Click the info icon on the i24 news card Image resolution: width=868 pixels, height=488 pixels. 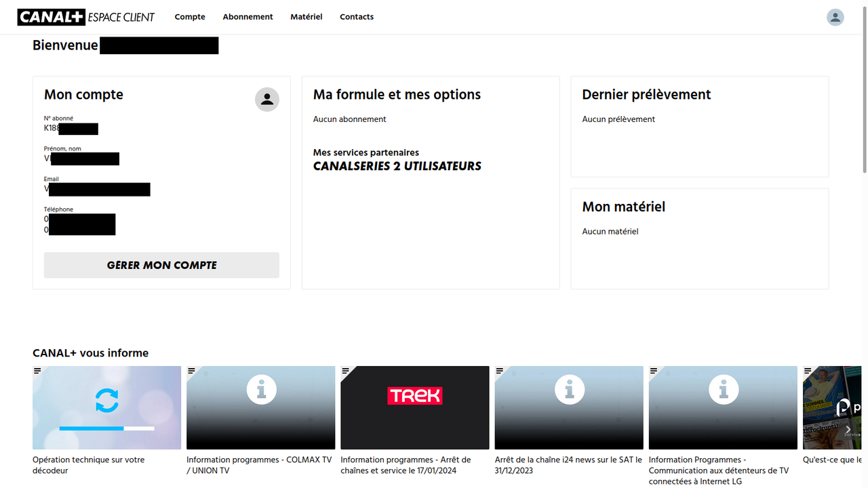569,390
